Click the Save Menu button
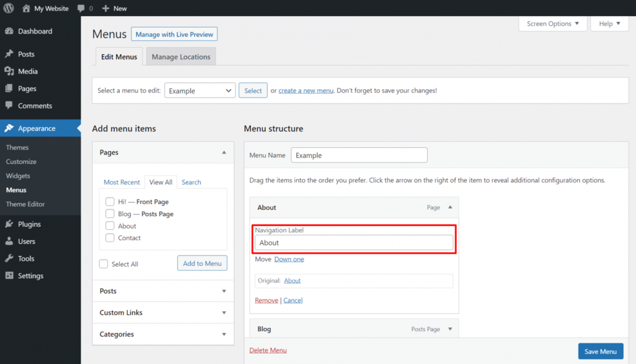This screenshot has height=364, width=636. coord(601,352)
